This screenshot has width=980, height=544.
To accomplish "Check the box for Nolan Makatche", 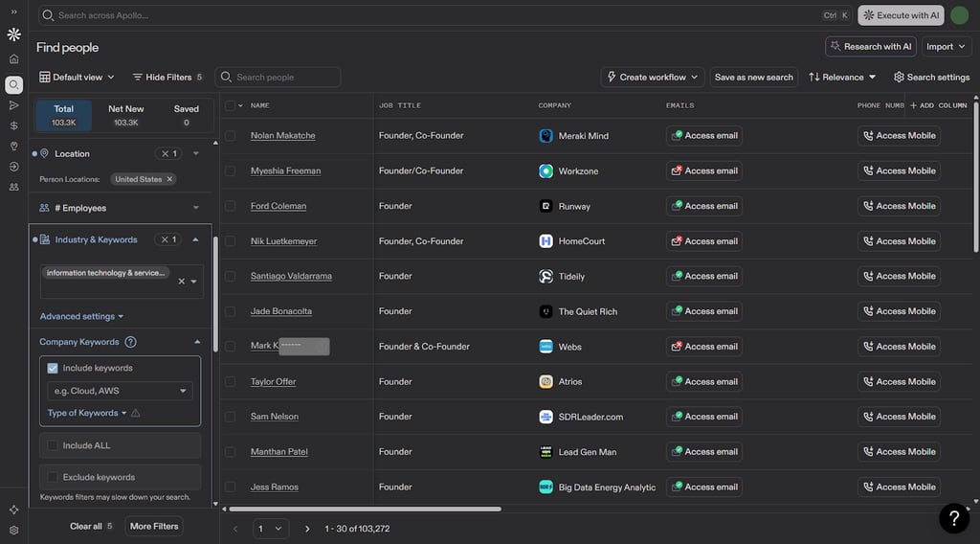I will [x=230, y=136].
